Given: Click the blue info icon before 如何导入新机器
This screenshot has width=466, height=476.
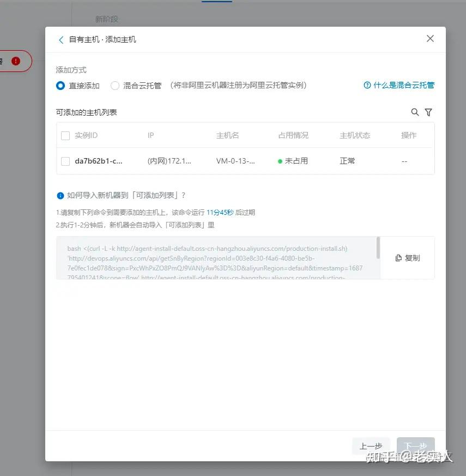Looking at the screenshot, I should tap(60, 195).
